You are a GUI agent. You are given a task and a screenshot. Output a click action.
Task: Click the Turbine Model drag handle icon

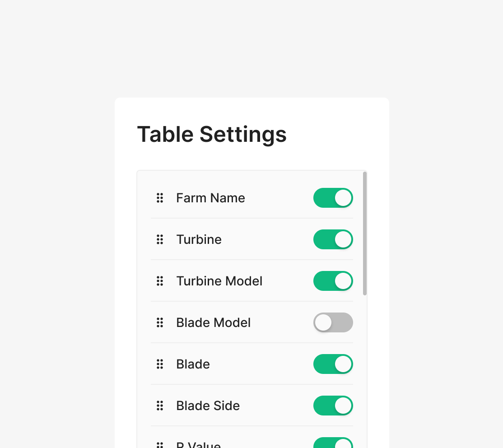(160, 281)
